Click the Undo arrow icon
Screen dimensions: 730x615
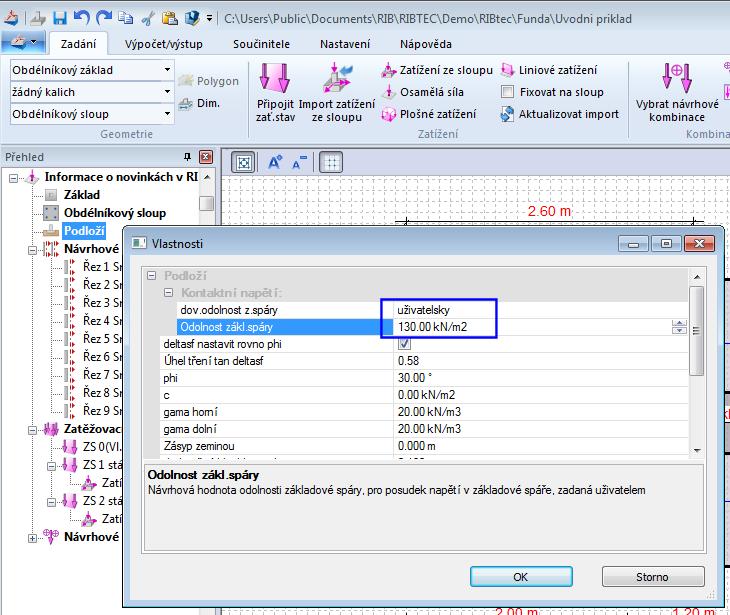tap(82, 18)
